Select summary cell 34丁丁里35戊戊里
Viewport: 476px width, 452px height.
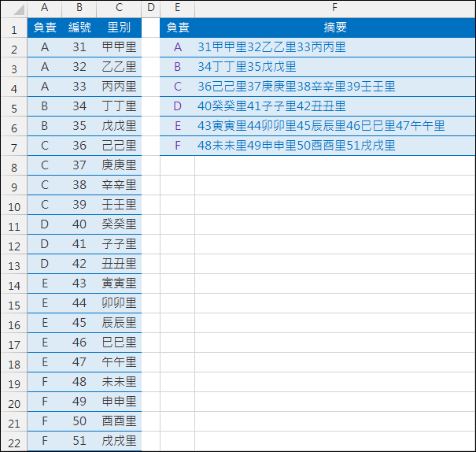click(x=335, y=67)
